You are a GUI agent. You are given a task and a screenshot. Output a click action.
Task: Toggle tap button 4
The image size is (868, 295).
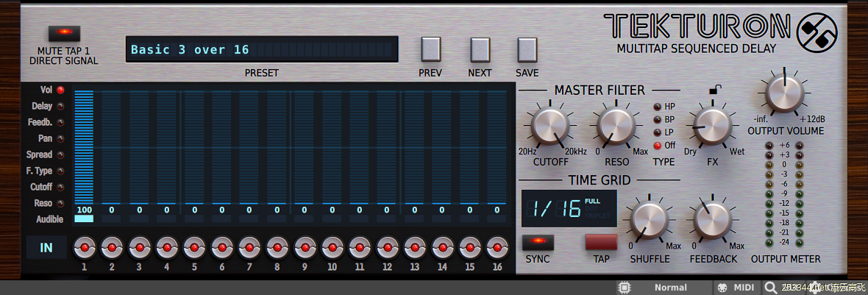pyautogui.click(x=167, y=248)
